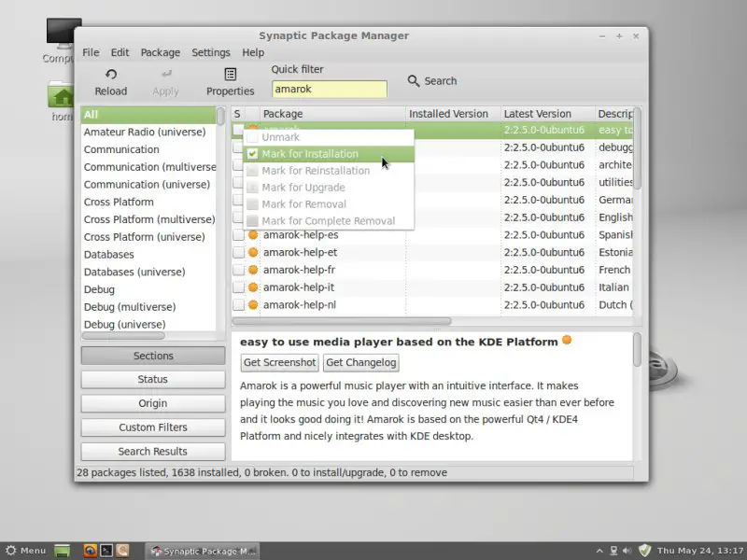
Task: Open the Search tool with the magnifier
Action: (x=432, y=81)
